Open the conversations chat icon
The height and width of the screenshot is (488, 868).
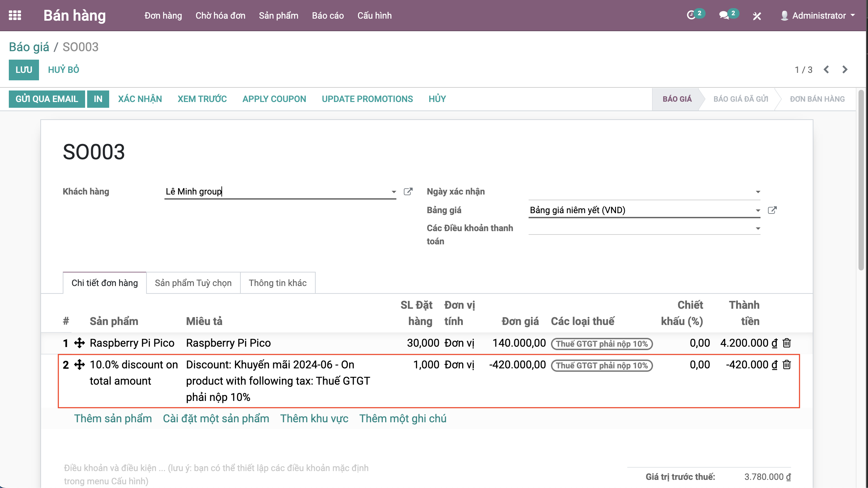pos(724,16)
